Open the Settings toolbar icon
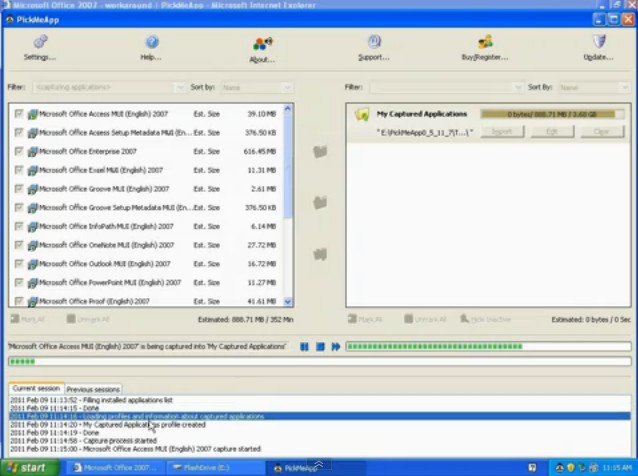 click(40, 41)
